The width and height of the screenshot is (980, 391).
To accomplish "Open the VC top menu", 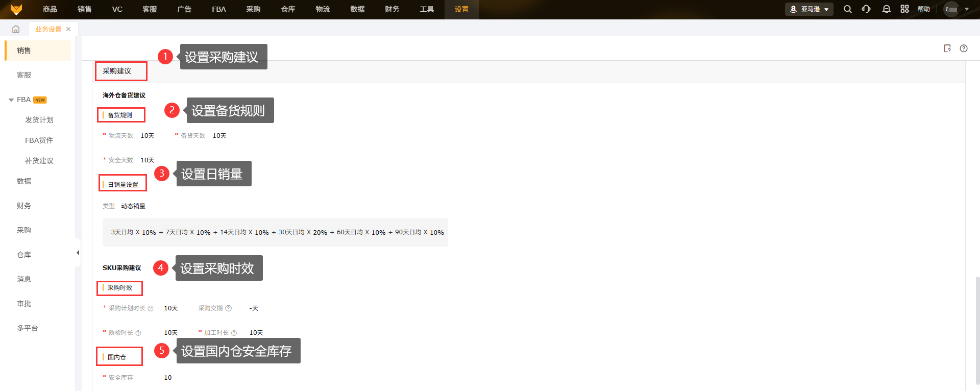I will [x=117, y=9].
